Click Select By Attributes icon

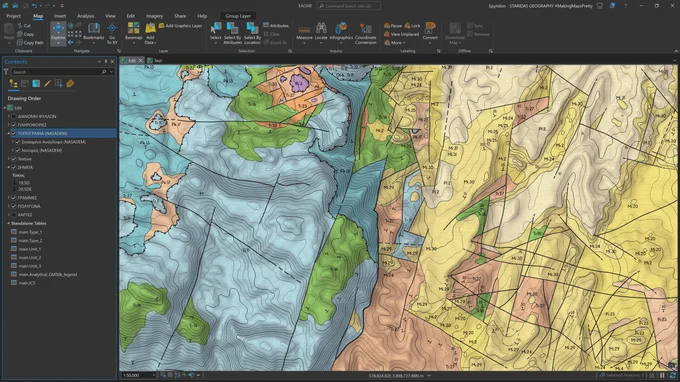click(232, 33)
